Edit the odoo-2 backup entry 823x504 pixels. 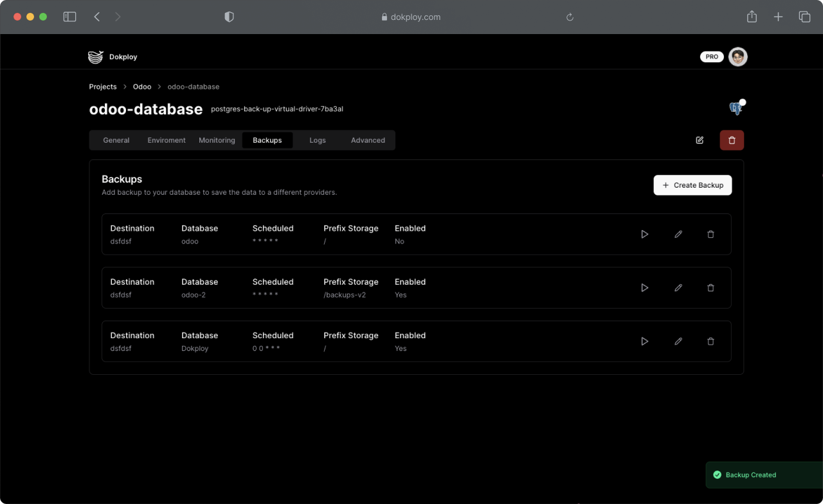678,288
